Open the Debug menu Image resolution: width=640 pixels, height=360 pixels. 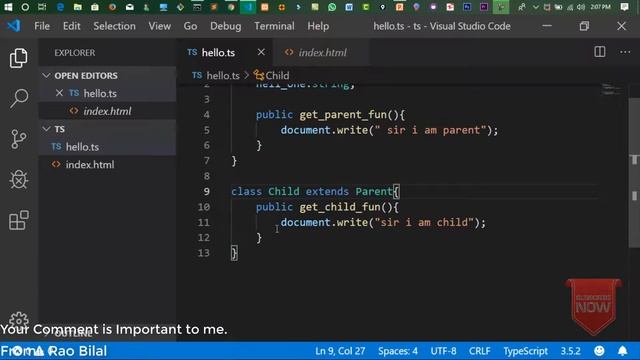coord(225,26)
